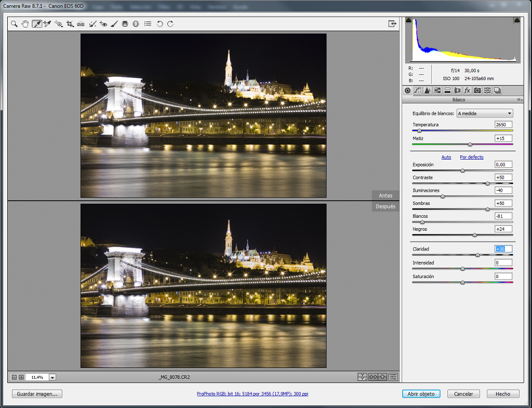The height and width of the screenshot is (408, 532).
Task: Click the Guardar imagen button
Action: 37,394
